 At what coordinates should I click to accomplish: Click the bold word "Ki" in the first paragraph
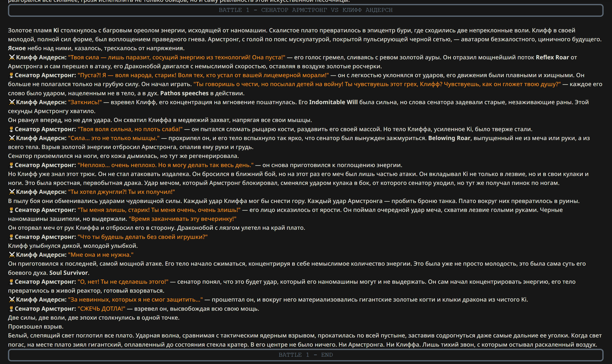(x=56, y=30)
